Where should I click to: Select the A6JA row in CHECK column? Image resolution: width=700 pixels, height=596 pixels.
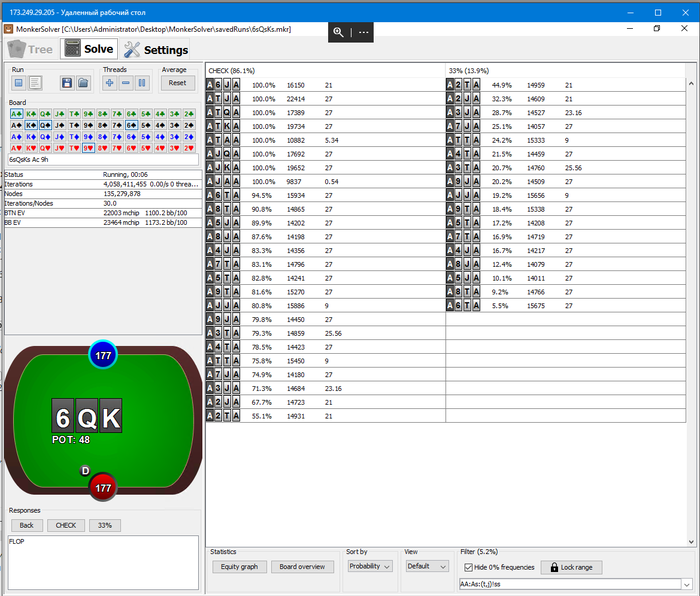pyautogui.click(x=325, y=85)
